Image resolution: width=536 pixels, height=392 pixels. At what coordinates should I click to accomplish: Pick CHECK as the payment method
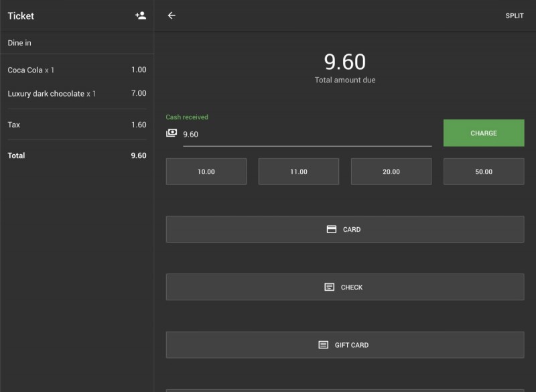(x=344, y=286)
